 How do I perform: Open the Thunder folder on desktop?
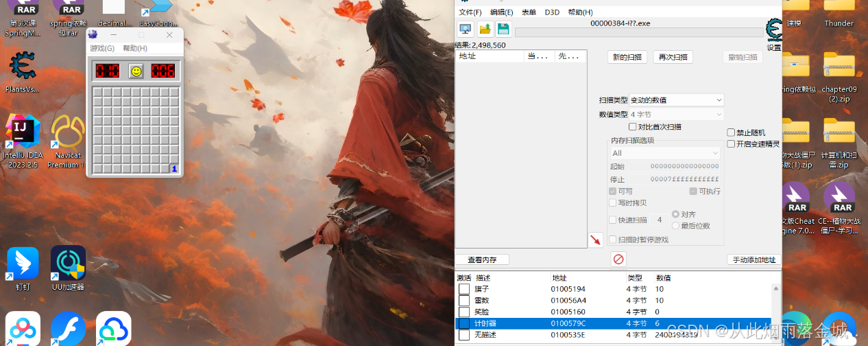(839, 14)
